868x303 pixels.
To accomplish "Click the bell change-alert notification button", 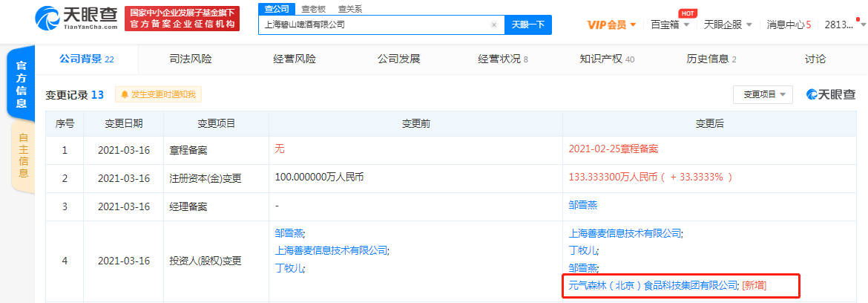I will point(157,94).
